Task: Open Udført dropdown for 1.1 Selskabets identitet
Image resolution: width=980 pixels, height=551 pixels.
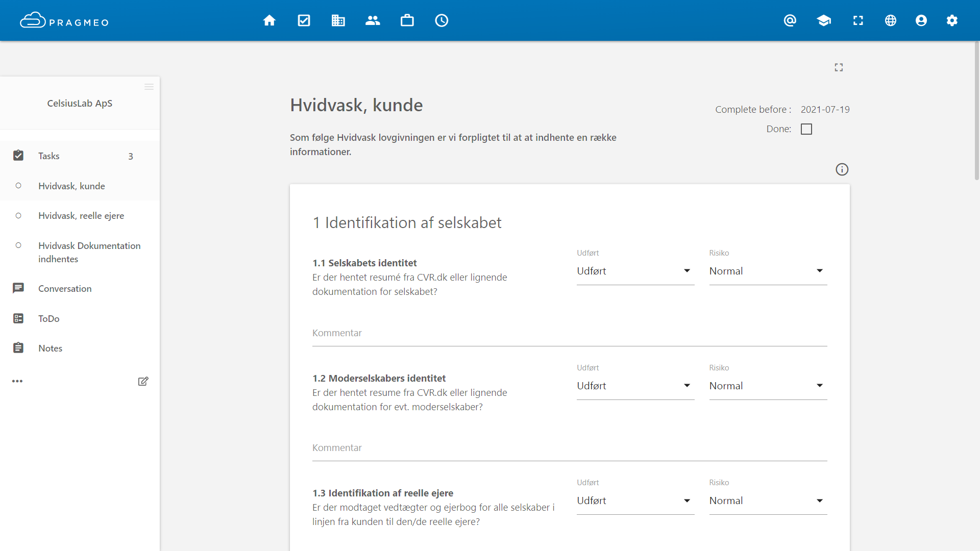Action: coord(635,271)
